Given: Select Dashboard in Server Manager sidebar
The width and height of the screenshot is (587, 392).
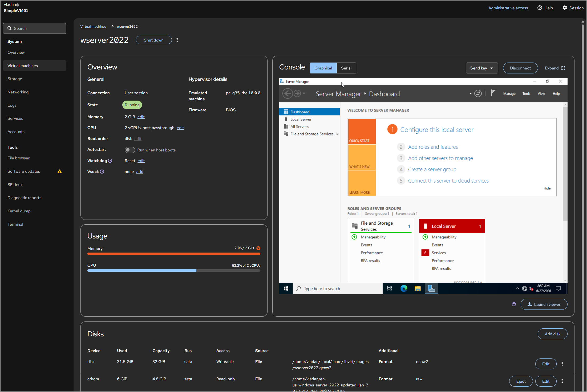Looking at the screenshot, I should (310, 112).
